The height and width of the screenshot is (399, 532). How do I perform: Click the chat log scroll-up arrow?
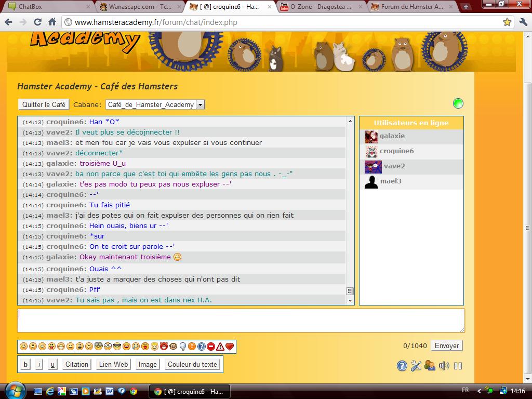coord(350,121)
